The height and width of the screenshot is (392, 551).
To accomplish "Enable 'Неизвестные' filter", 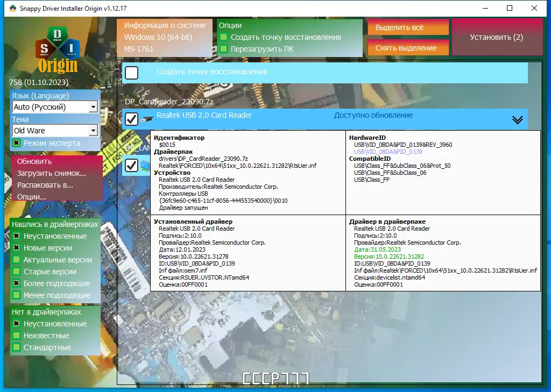I will 16,336.
